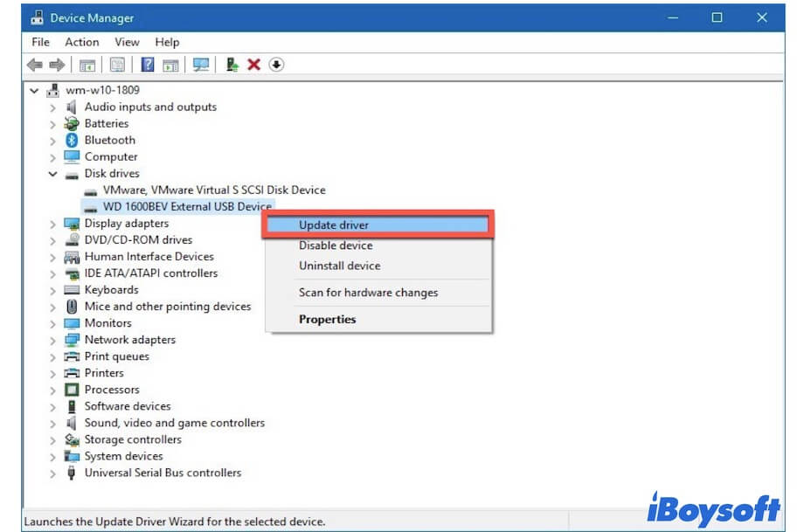Click the Uninstall device red X icon
Image resolution: width=797 pixels, height=532 pixels.
click(x=256, y=64)
